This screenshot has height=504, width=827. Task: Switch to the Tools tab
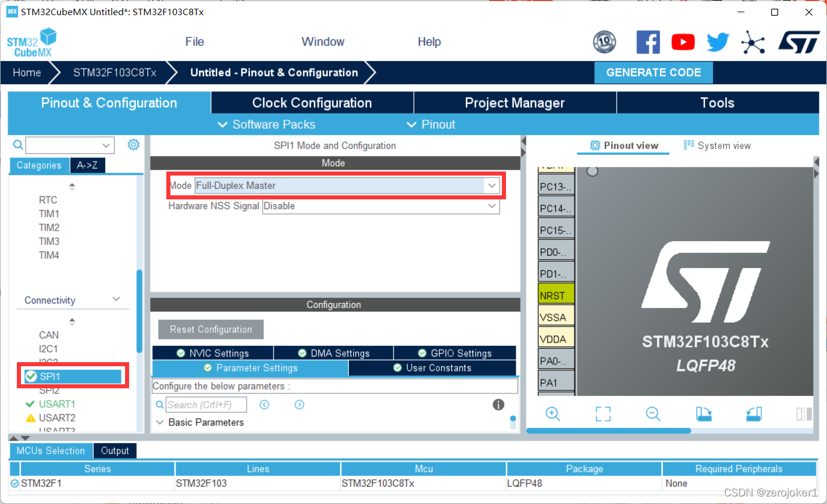click(717, 103)
